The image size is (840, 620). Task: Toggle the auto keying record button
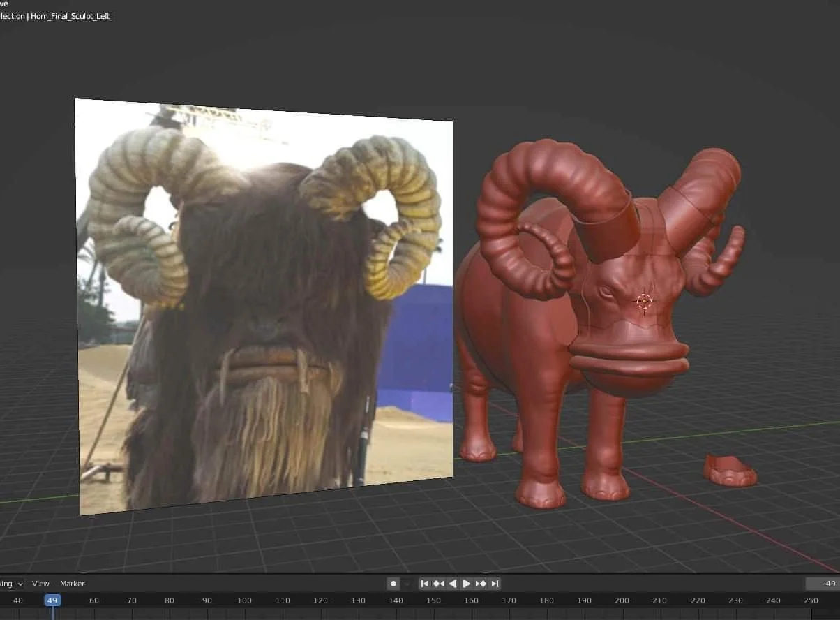coord(393,584)
